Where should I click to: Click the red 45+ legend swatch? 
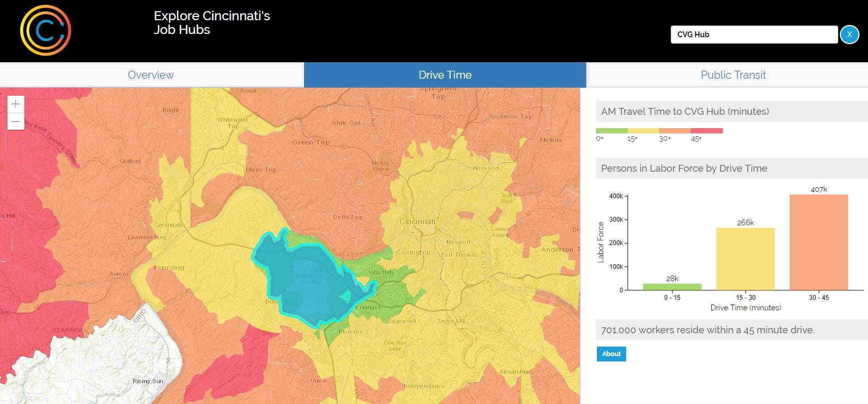707,131
